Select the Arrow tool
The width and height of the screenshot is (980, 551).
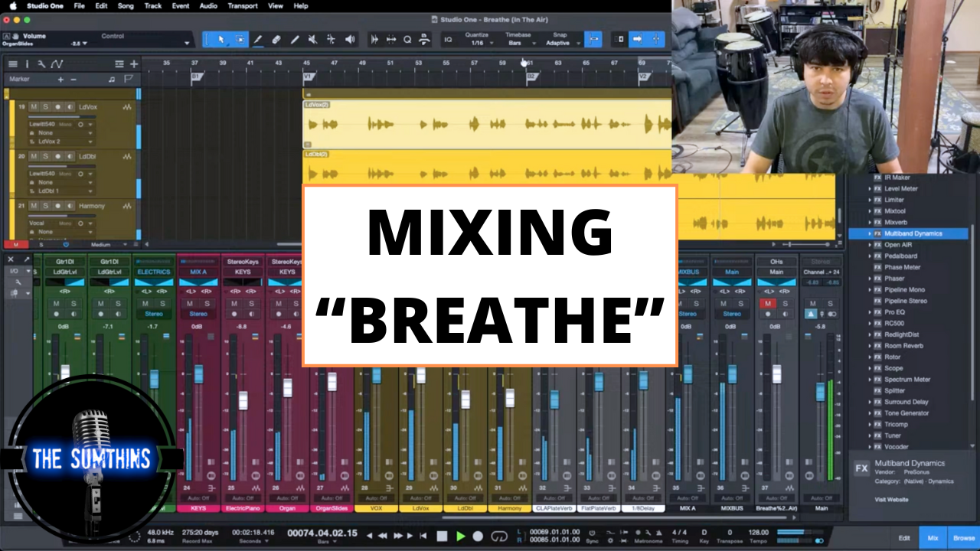(x=221, y=39)
